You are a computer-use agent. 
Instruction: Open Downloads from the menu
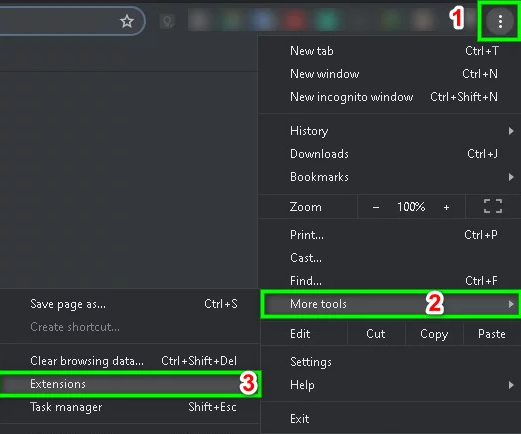(389, 154)
